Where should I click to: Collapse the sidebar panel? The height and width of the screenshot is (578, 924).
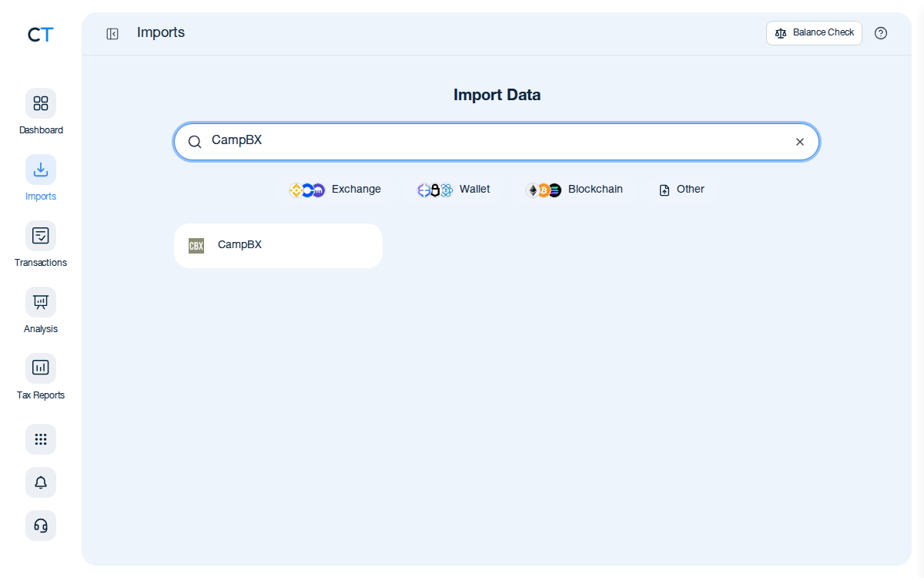click(112, 34)
